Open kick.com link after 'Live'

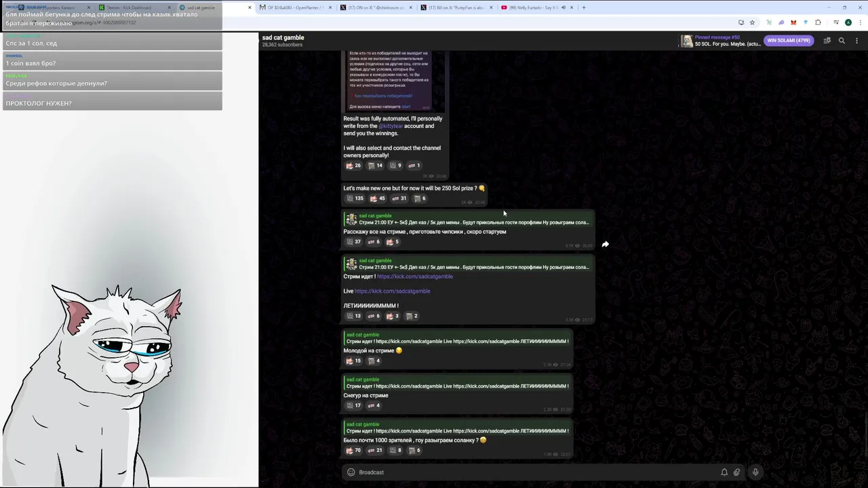pos(392,291)
